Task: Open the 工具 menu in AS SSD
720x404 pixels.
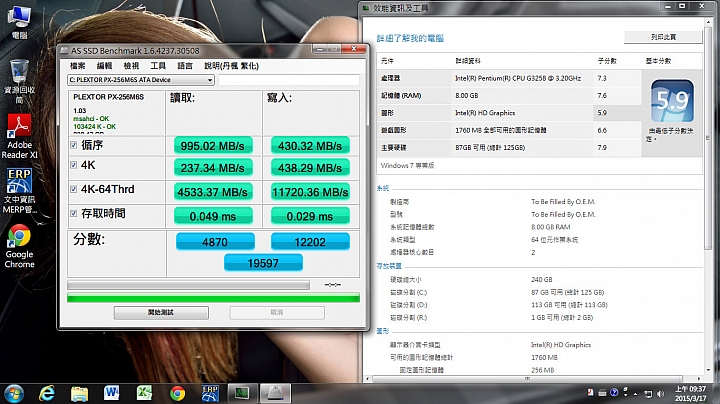Action: pyautogui.click(x=158, y=66)
